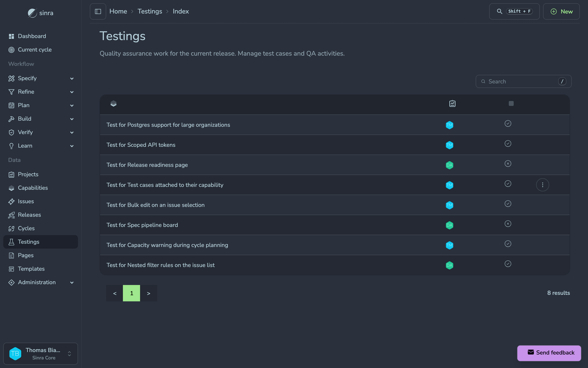Focus the table Search field
The width and height of the screenshot is (588, 368).
[523, 82]
